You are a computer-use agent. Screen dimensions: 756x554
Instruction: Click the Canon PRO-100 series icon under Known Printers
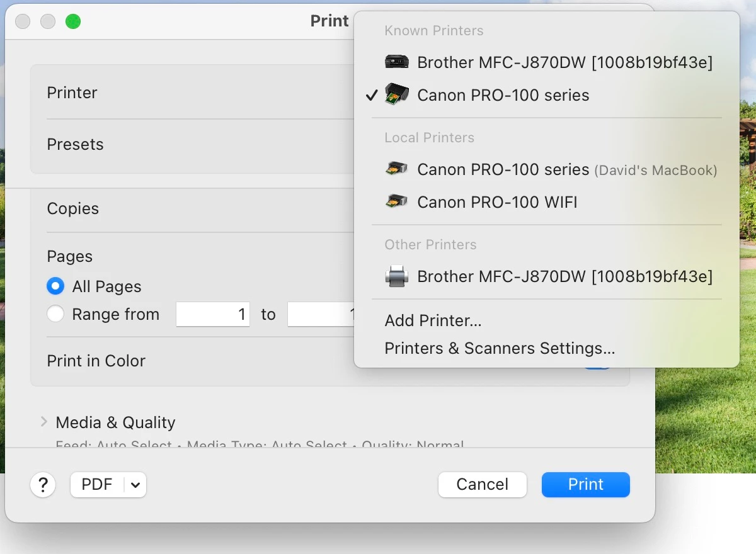397,94
